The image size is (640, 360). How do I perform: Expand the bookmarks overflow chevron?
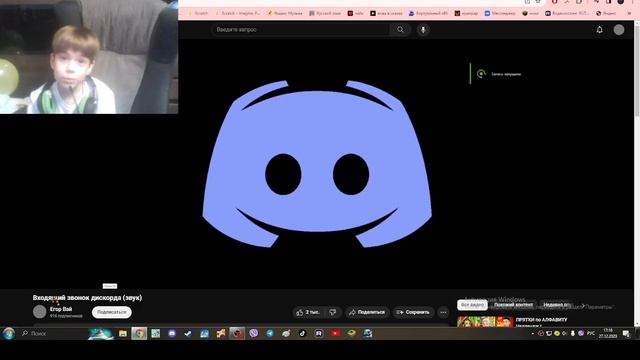click(629, 13)
